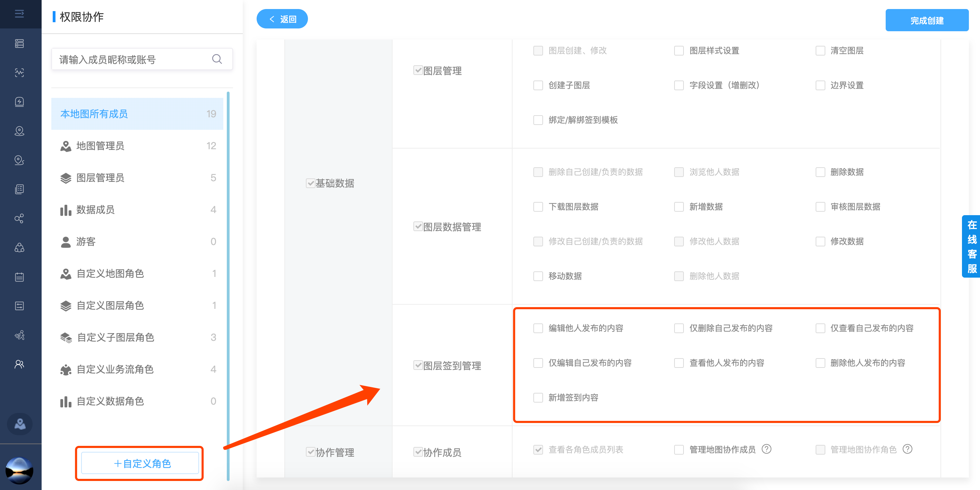980x490 pixels.
Task: Toggle the 图层数据管理 checkbox
Action: (418, 227)
